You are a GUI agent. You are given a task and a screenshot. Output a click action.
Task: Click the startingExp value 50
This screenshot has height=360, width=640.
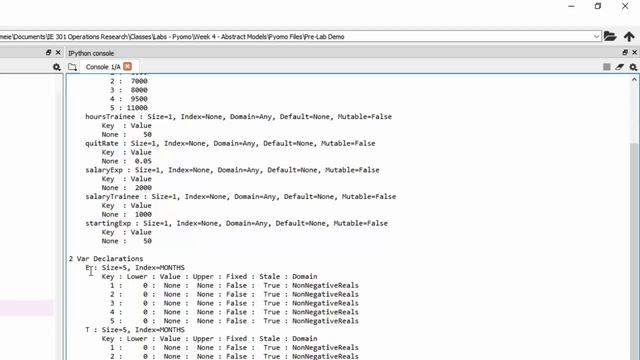(x=147, y=241)
